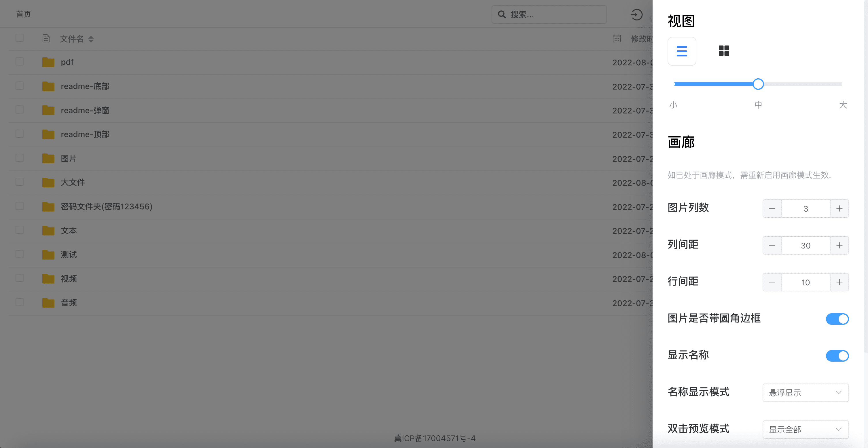Click the login arrow icon in header

pos(636,14)
